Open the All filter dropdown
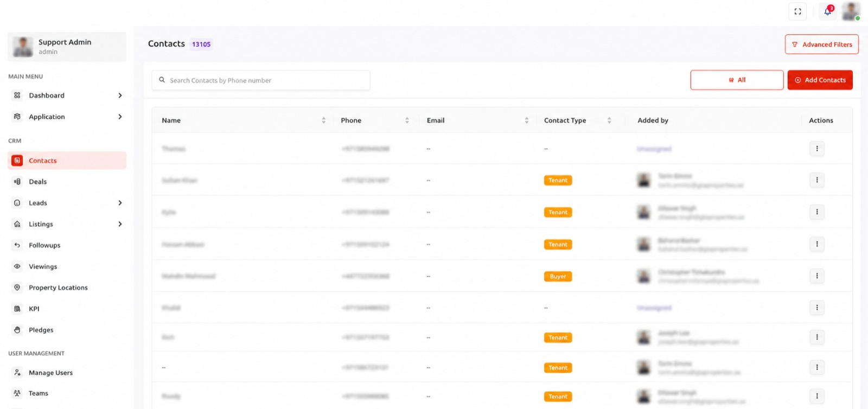Viewport: 868px width, 409px height. (x=737, y=80)
